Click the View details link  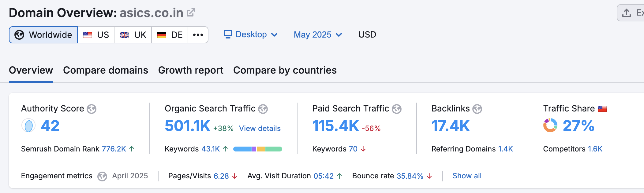(x=260, y=129)
